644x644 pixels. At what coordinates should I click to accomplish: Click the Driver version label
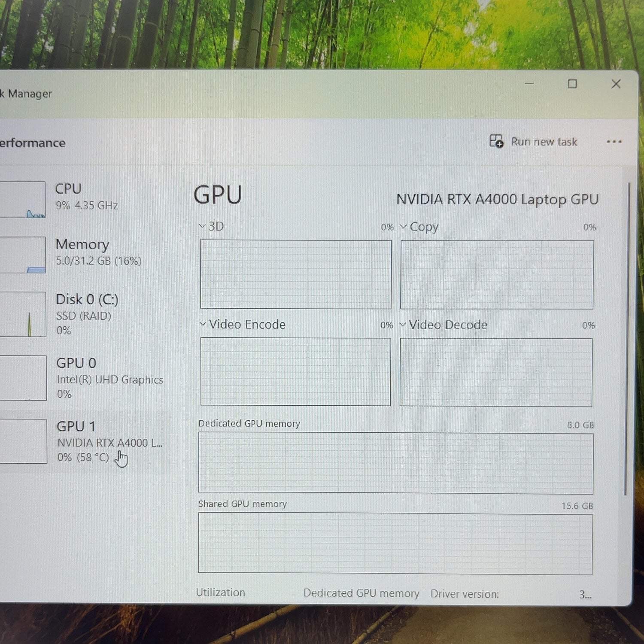[465, 594]
